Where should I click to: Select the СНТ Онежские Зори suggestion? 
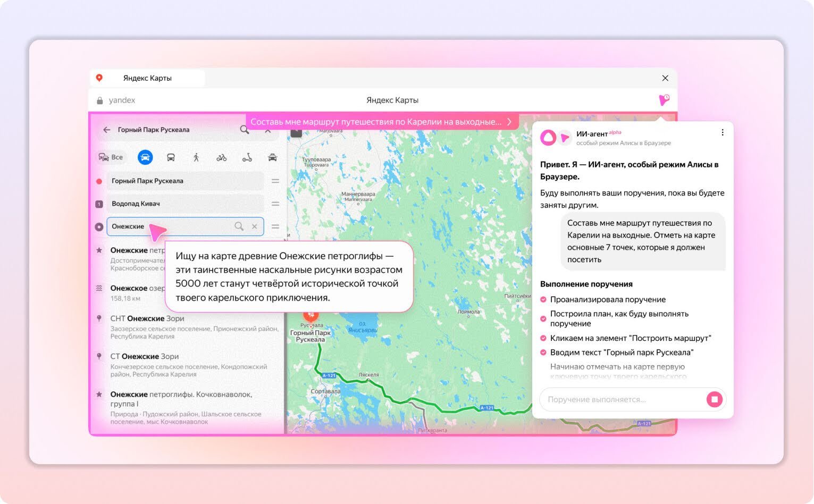click(x=187, y=326)
